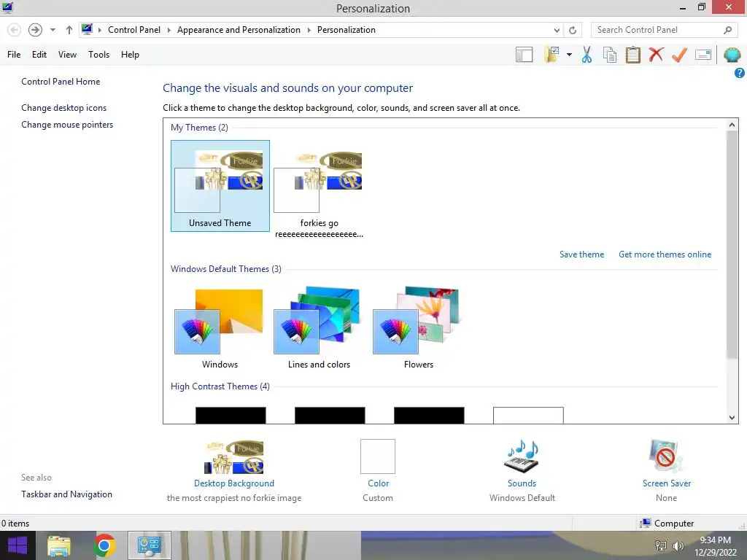Viewport: 747px width, 560px height.
Task: Expand breadcrumb arrow after Control Panel
Action: [169, 30]
